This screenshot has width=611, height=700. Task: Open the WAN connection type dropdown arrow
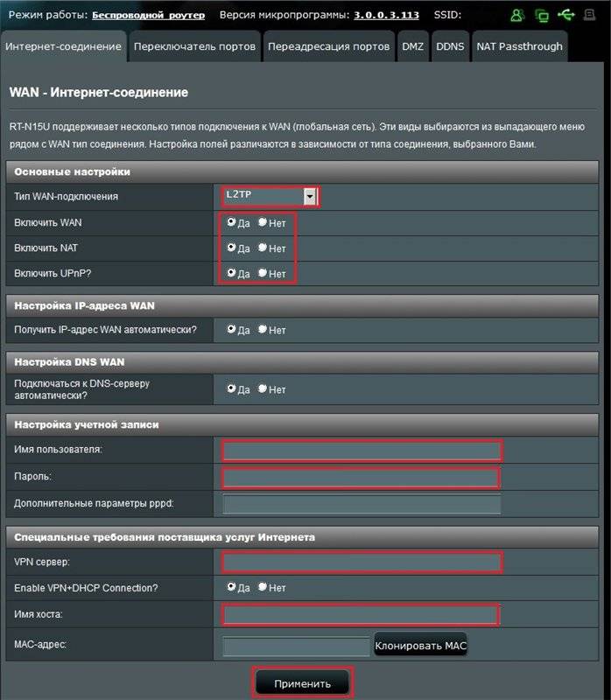pyautogui.click(x=309, y=197)
